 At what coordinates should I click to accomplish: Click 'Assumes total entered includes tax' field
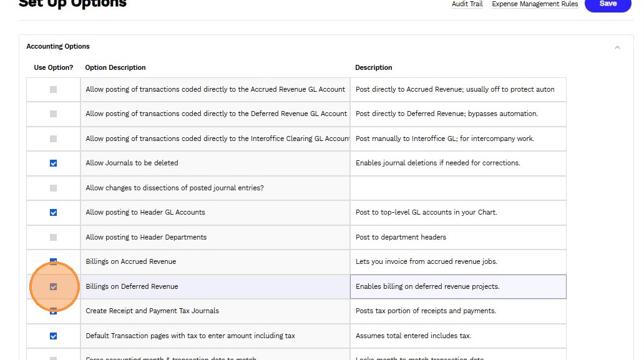click(x=457, y=336)
